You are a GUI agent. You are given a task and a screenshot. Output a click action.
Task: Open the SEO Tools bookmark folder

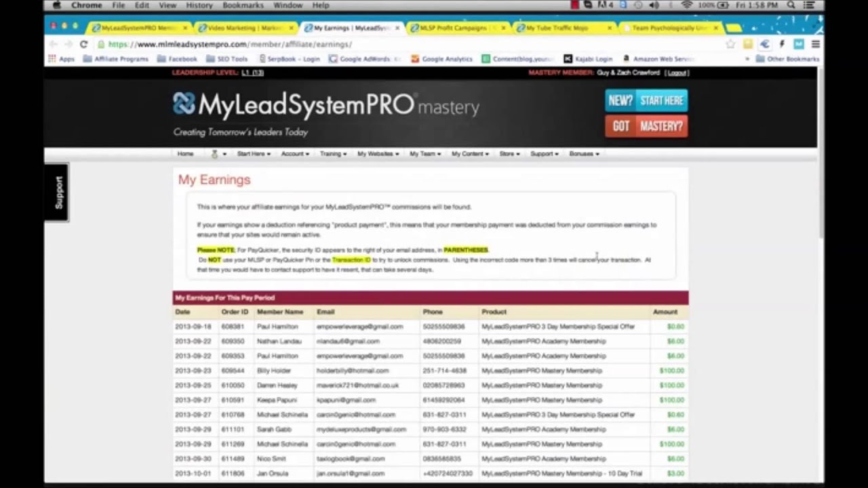[x=226, y=59]
